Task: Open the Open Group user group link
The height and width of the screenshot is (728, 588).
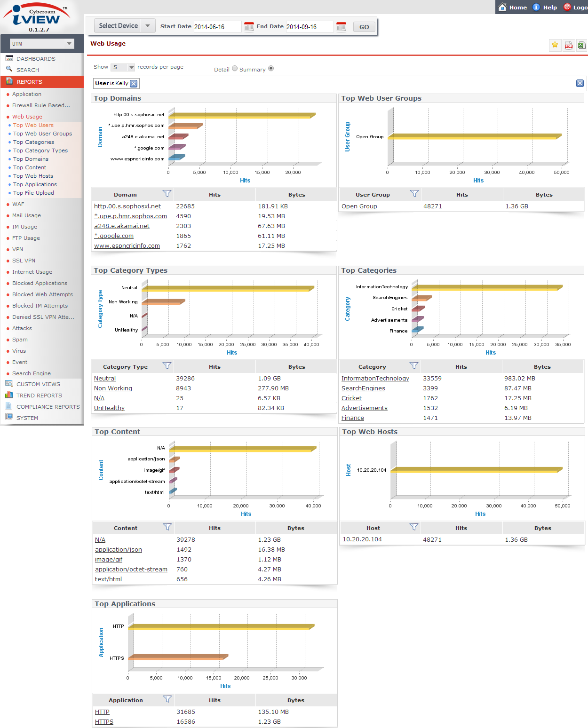Action: 359,206
